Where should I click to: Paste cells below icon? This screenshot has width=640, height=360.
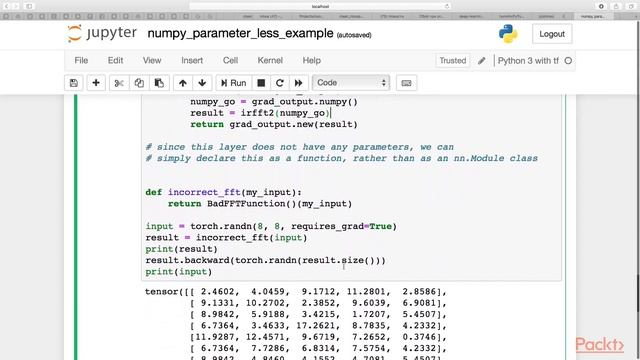click(159, 83)
